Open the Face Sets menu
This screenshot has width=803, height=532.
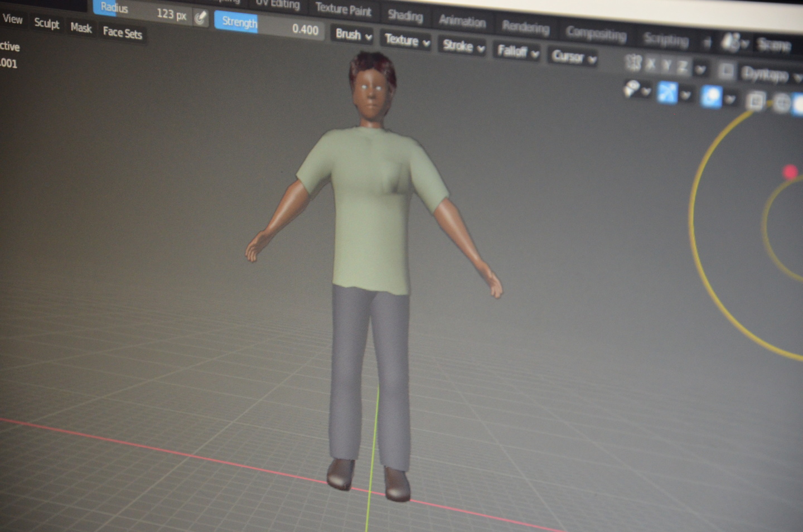[122, 33]
